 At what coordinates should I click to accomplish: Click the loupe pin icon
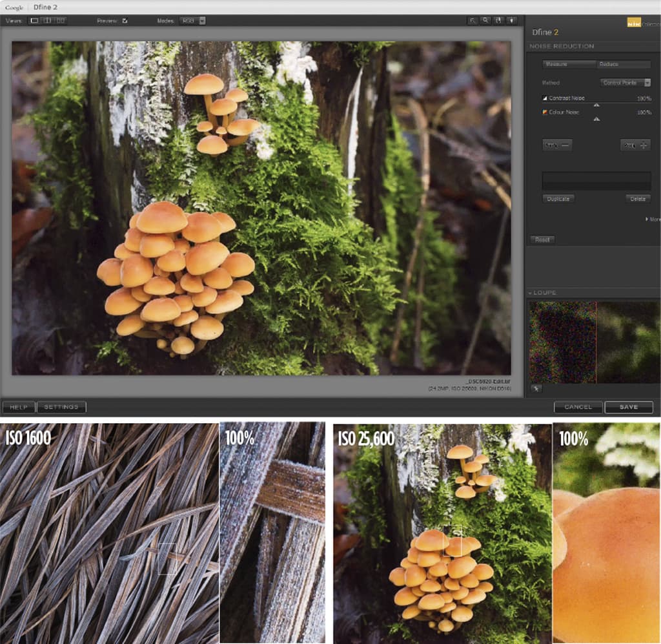pos(536,389)
